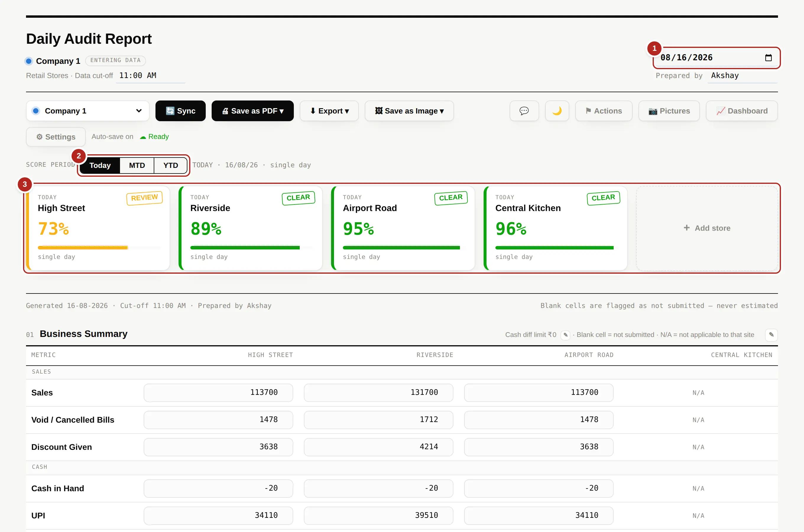Edit Airport Road Discount Given field
This screenshot has height=532, width=804.
[538, 447]
